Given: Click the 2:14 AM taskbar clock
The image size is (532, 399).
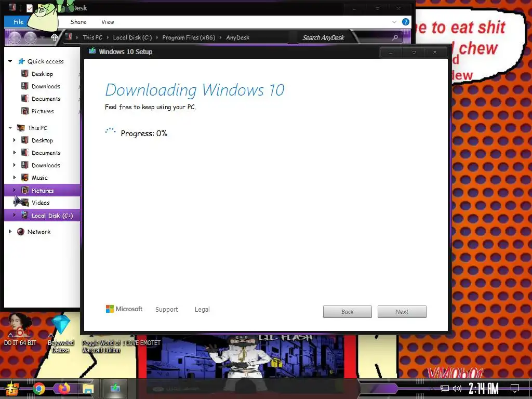Looking at the screenshot, I should click(484, 388).
